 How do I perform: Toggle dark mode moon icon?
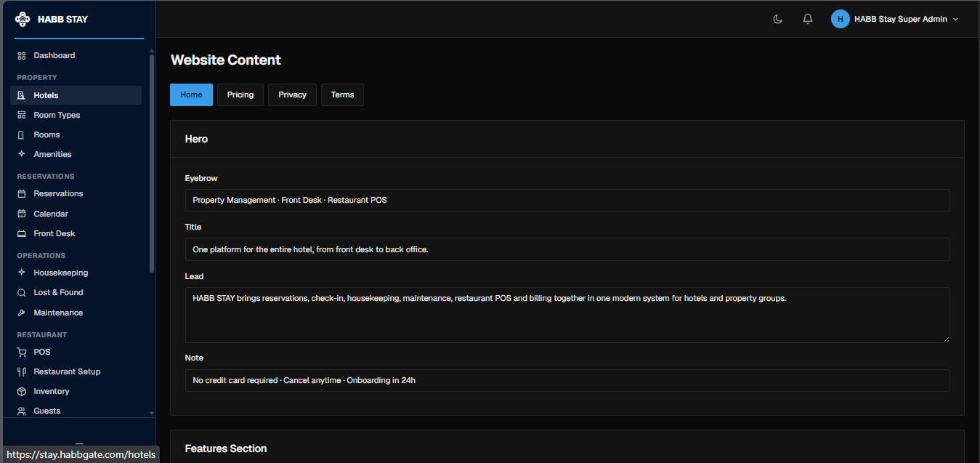[x=778, y=19]
